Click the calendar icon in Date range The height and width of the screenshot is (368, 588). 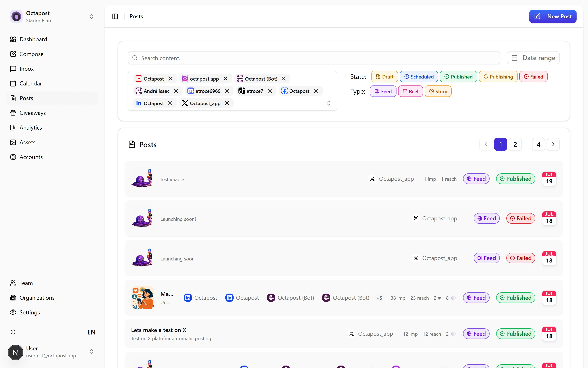tap(514, 58)
